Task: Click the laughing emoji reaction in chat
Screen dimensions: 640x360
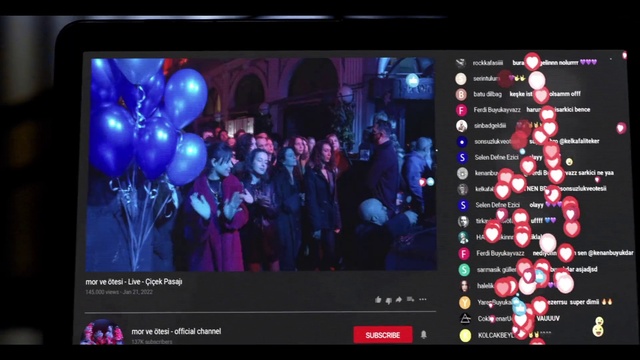Action: click(x=598, y=327)
